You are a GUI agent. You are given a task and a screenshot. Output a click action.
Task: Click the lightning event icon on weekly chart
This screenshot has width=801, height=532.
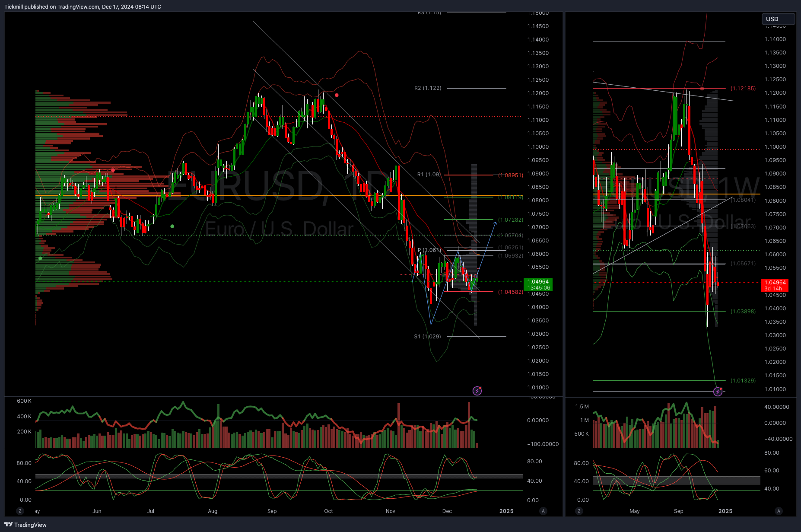pyautogui.click(x=718, y=392)
